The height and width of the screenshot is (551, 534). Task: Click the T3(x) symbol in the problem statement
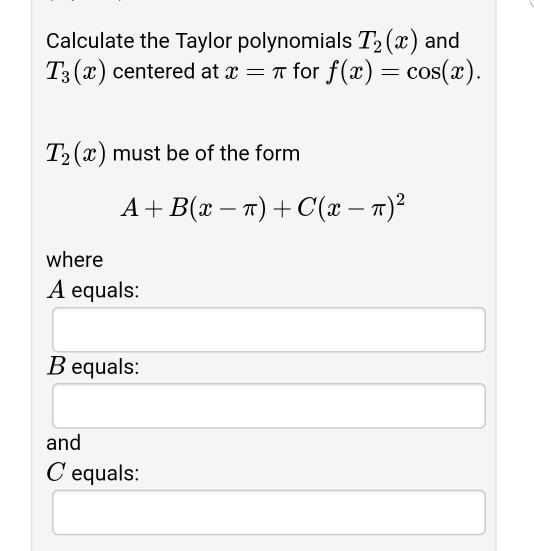[x=76, y=72]
